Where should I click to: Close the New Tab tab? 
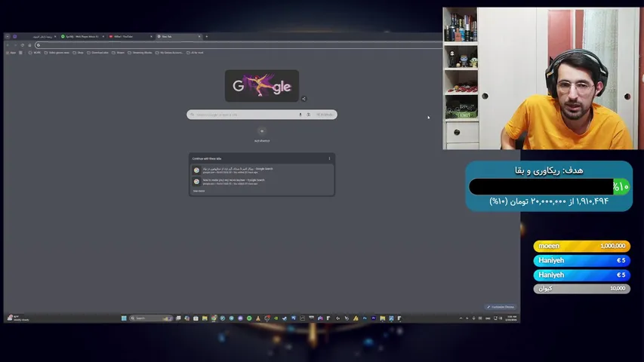199,36
